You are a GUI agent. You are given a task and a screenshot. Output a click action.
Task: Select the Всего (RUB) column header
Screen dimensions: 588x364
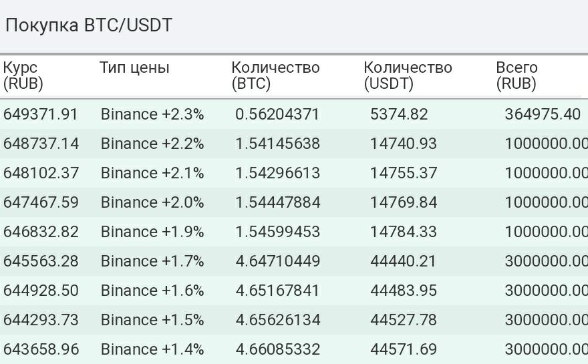(517, 75)
